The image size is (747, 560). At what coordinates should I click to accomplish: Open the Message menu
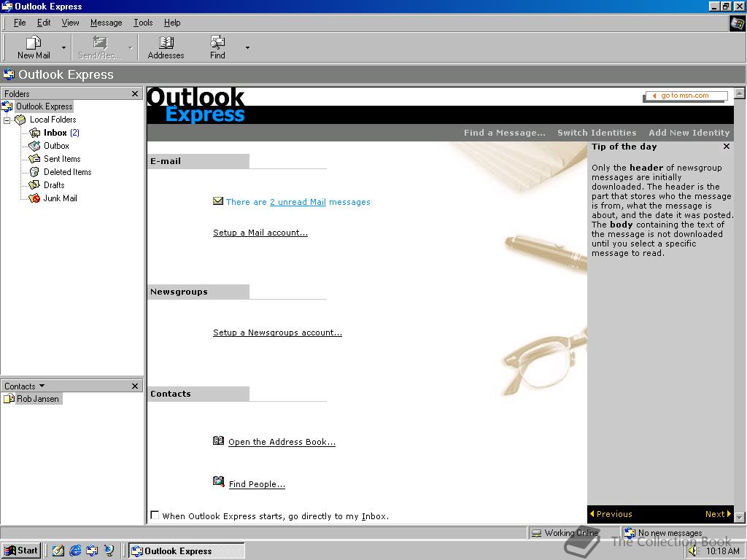[107, 23]
